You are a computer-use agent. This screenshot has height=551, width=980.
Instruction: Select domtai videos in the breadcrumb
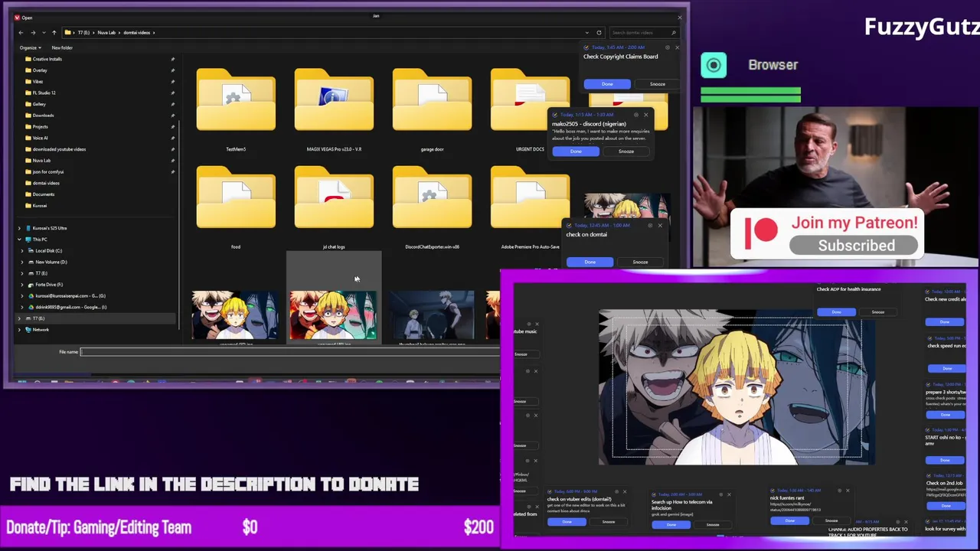136,32
